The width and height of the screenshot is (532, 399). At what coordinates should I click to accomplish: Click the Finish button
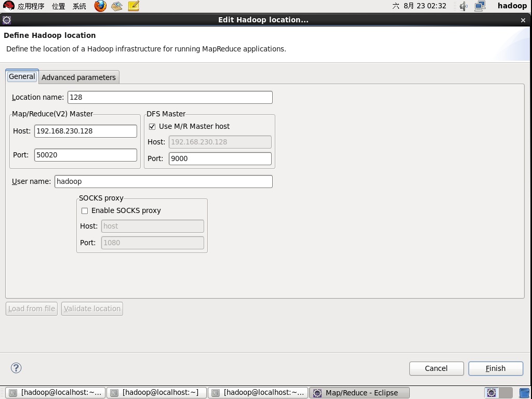[x=495, y=368]
